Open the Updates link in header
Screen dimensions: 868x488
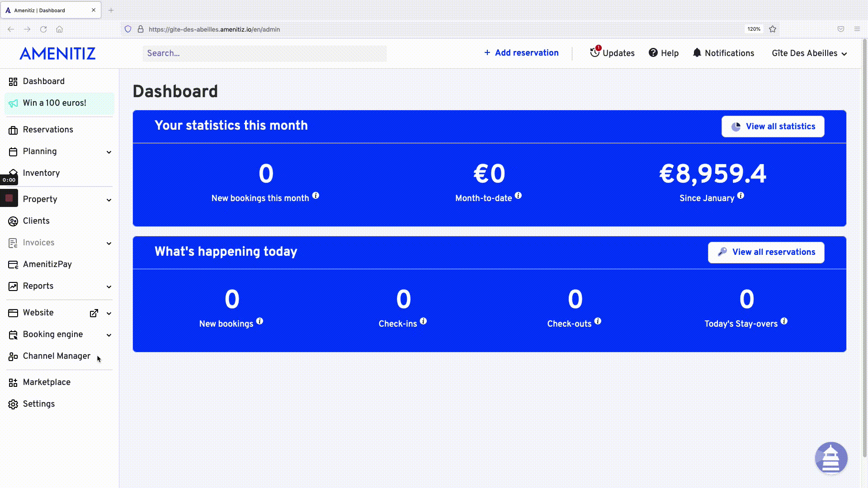click(612, 53)
